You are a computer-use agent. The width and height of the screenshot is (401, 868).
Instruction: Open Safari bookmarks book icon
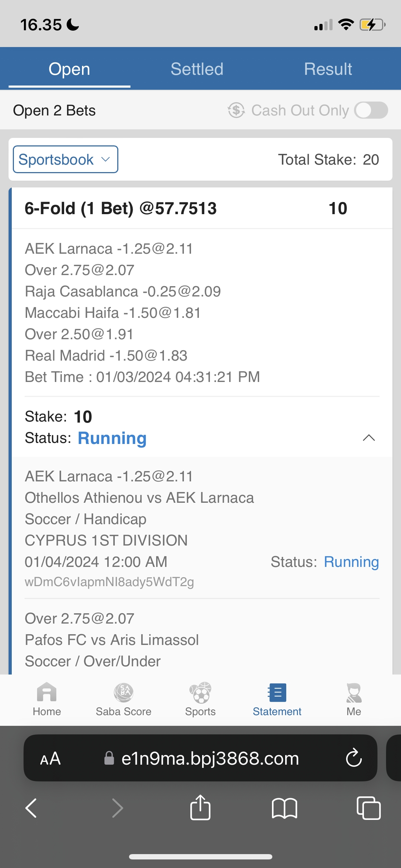[x=284, y=808]
